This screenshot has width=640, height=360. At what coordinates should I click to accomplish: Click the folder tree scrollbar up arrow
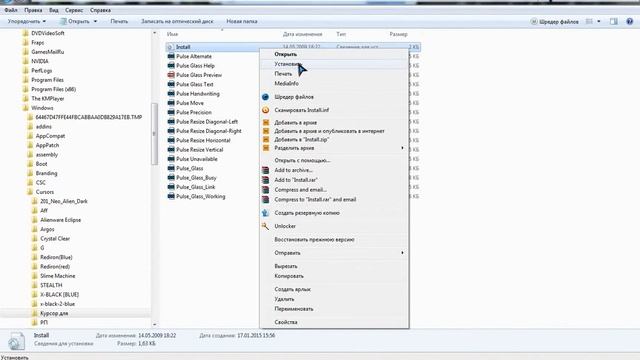[155, 33]
